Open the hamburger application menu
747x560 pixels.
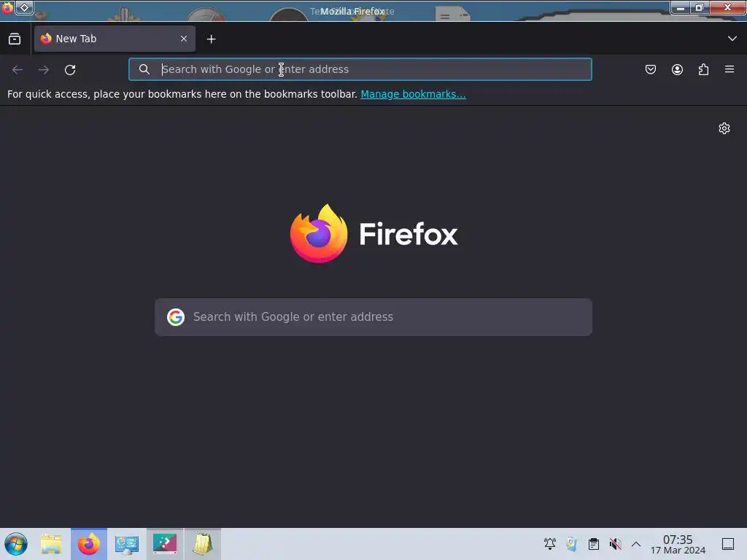tap(729, 69)
